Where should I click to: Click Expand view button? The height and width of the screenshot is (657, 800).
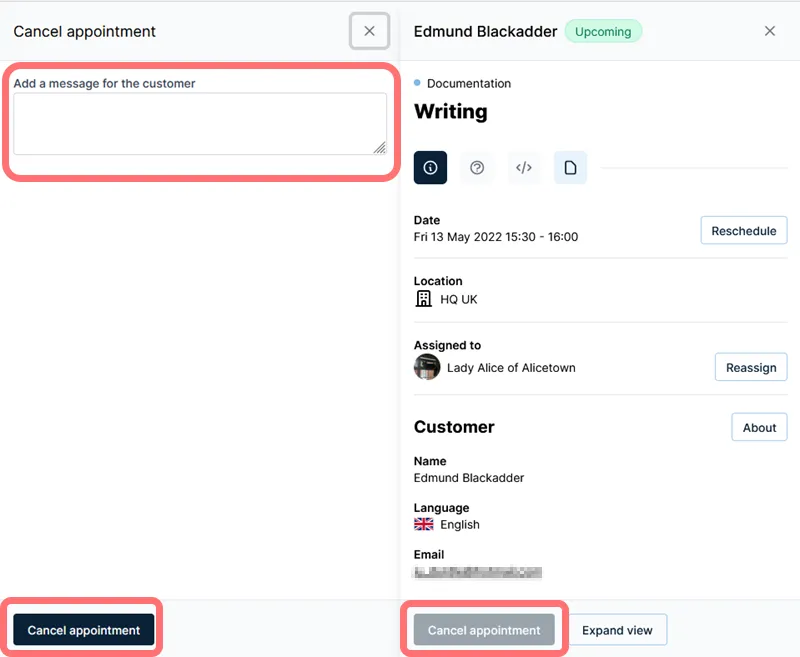617,630
